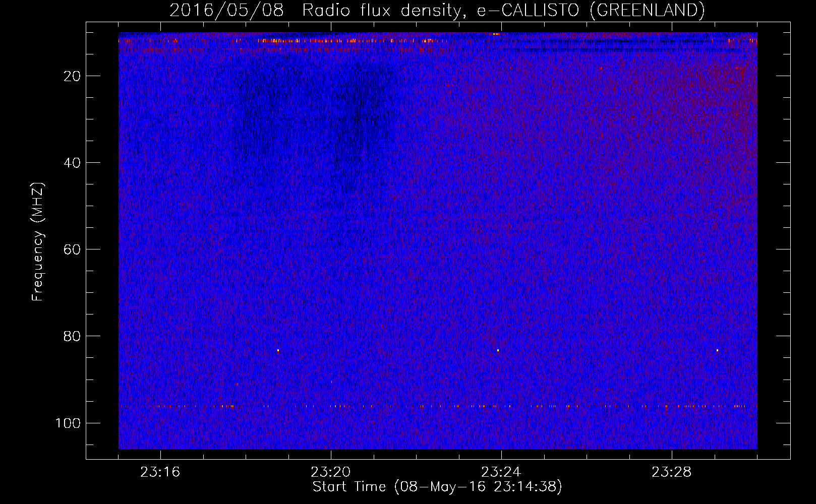Click the '40' frequency tick label
This screenshot has width=816, height=504.
click(73, 163)
